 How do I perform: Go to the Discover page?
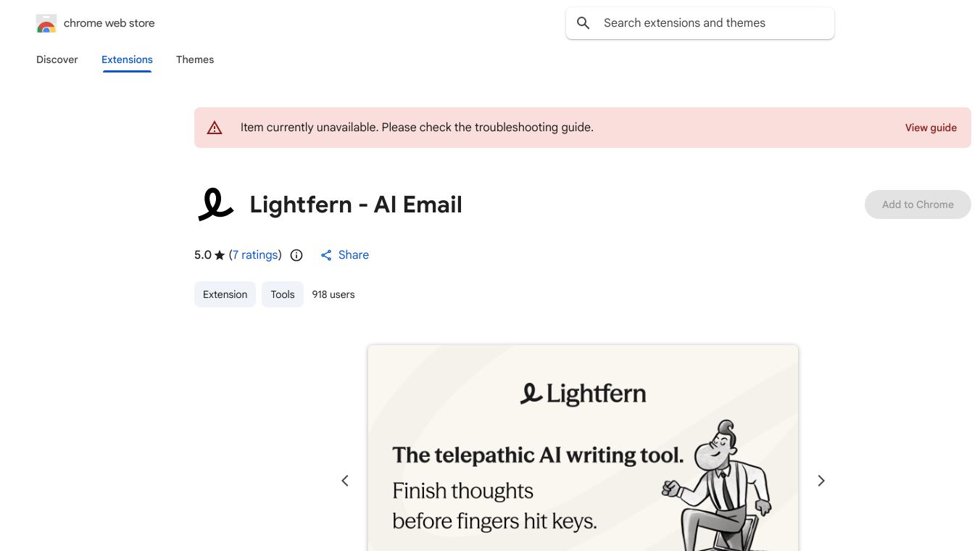click(57, 59)
